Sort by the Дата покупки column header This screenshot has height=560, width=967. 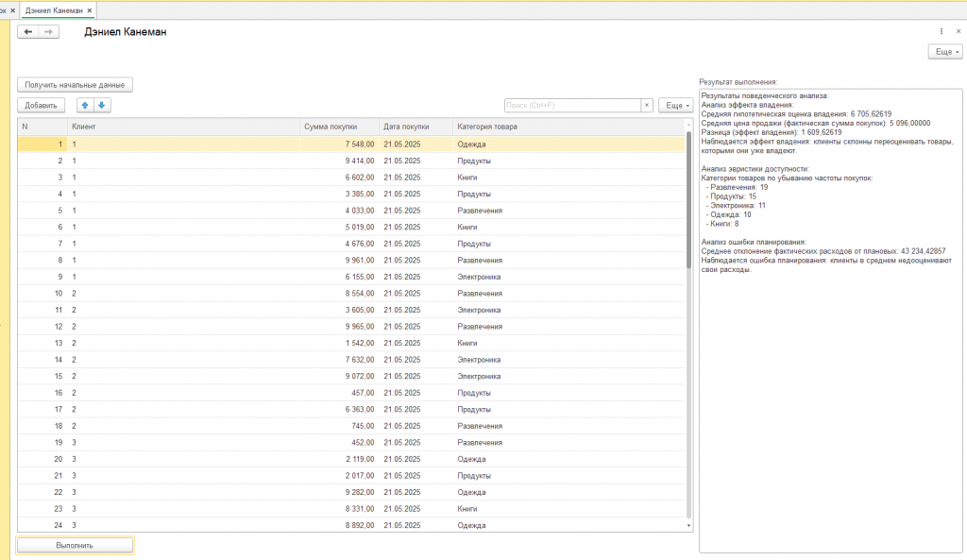(416, 127)
